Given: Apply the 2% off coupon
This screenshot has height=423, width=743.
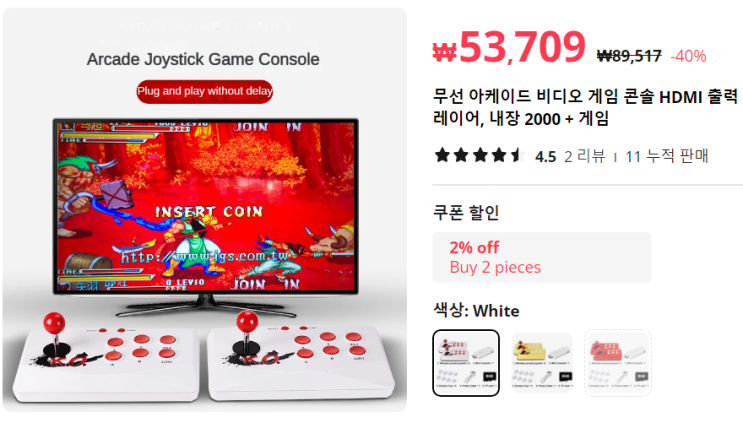Looking at the screenshot, I should [542, 257].
